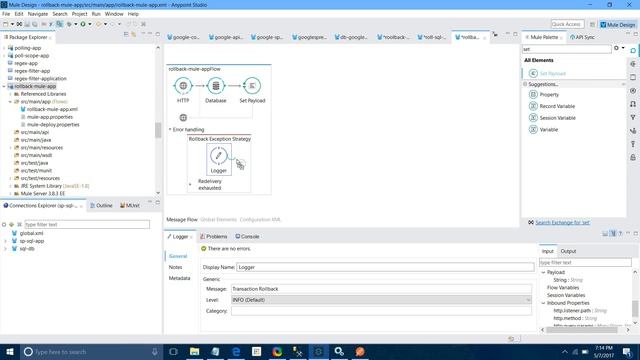Open the Notes section of Logger

[176, 267]
